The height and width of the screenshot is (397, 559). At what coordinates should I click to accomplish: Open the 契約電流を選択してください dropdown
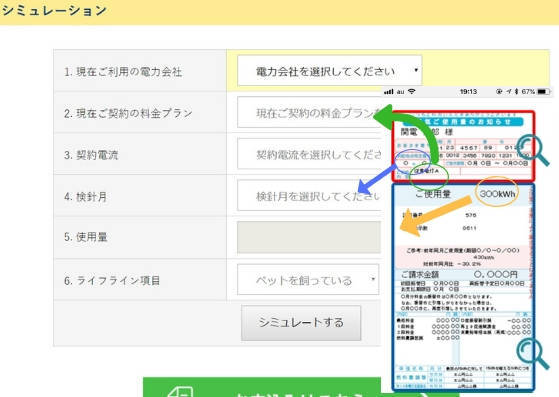tap(309, 154)
